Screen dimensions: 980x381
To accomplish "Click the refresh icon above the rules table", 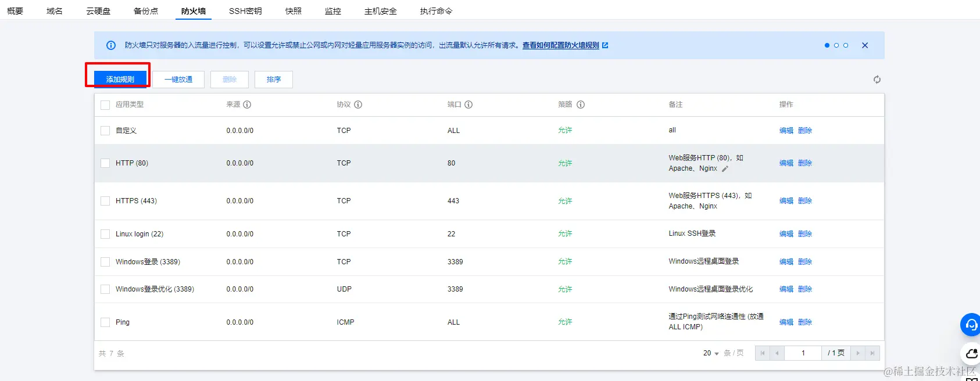I will tap(877, 80).
